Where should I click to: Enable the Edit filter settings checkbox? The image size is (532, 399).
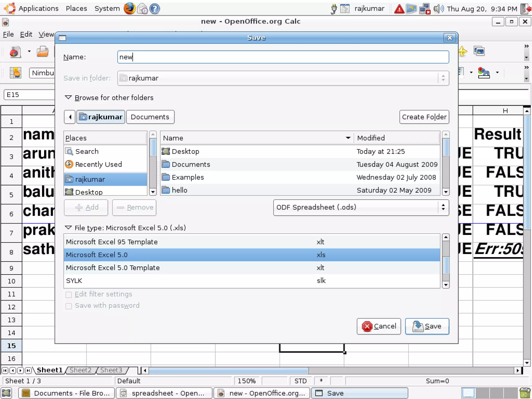click(69, 295)
